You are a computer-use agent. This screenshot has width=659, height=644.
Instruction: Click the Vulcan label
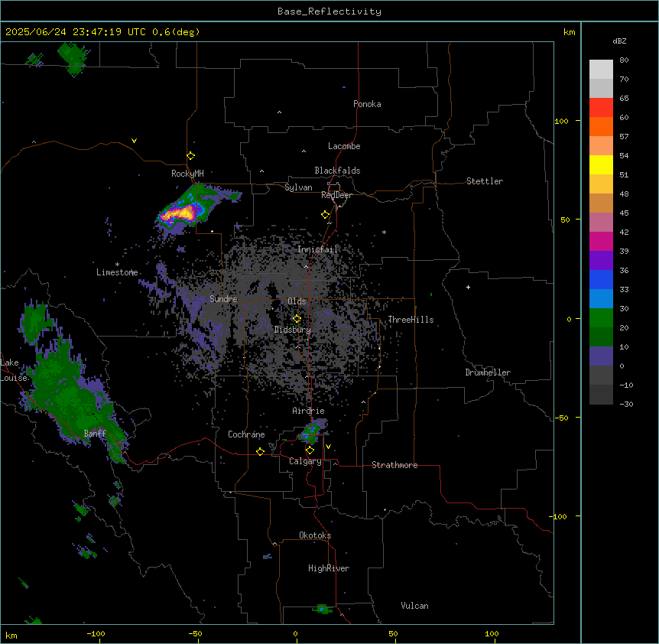pyautogui.click(x=415, y=606)
